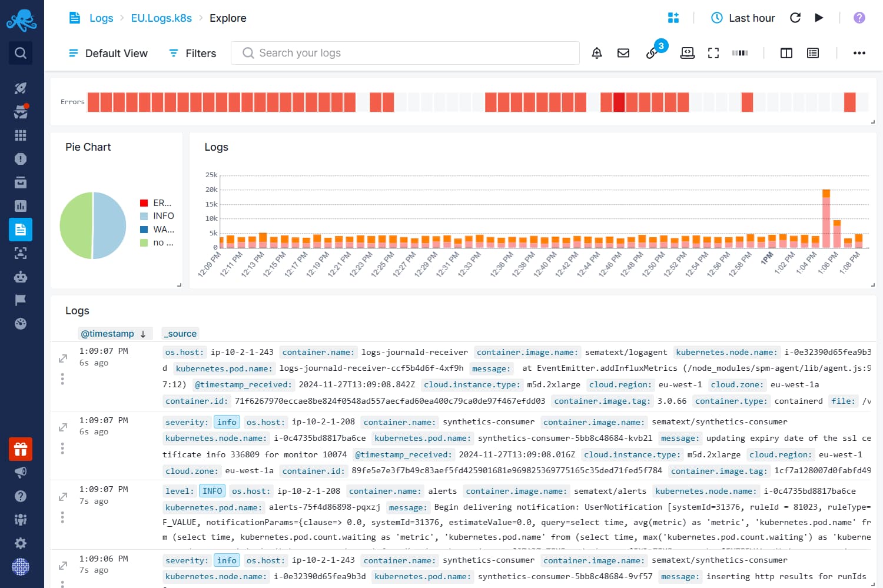
Task: Open the Default View dropdown
Action: [108, 53]
